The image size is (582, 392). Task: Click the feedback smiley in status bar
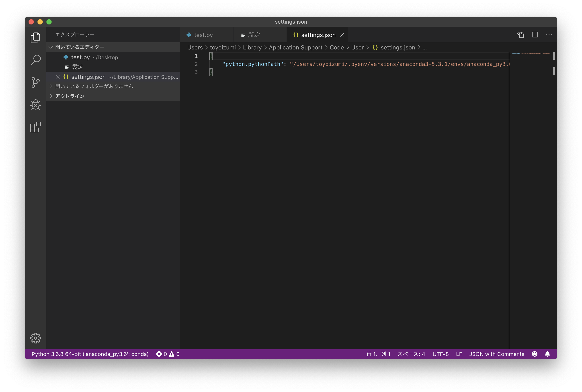click(534, 354)
